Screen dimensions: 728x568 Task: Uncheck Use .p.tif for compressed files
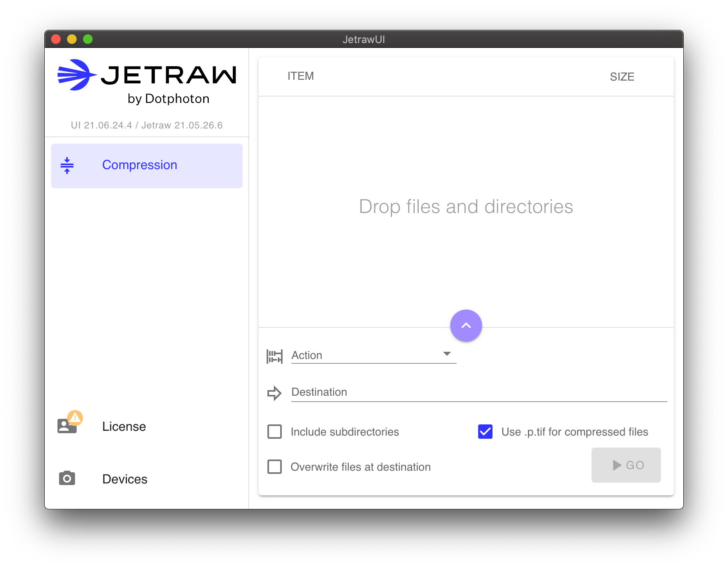click(x=485, y=432)
